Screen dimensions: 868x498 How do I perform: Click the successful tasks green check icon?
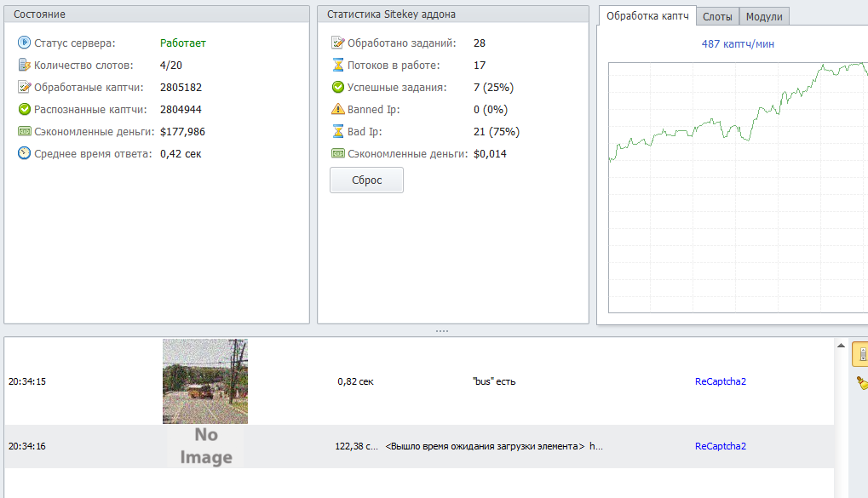coord(337,87)
